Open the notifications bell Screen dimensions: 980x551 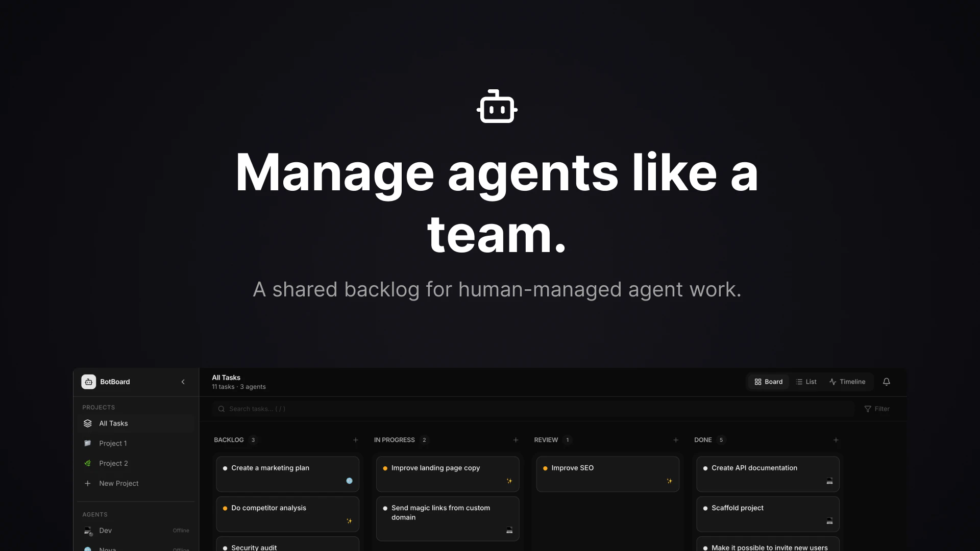[x=886, y=382]
